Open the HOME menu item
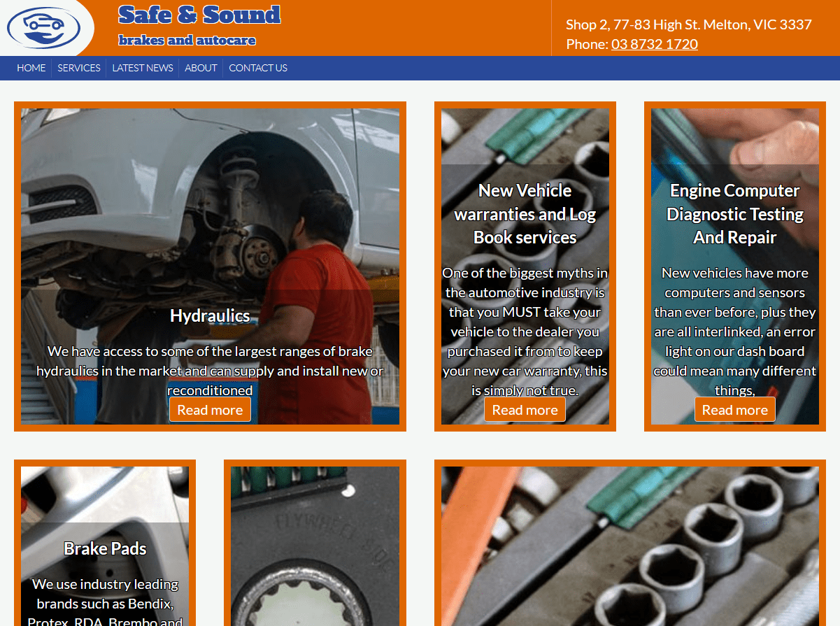Screen dimensions: 840x626 coord(31,68)
